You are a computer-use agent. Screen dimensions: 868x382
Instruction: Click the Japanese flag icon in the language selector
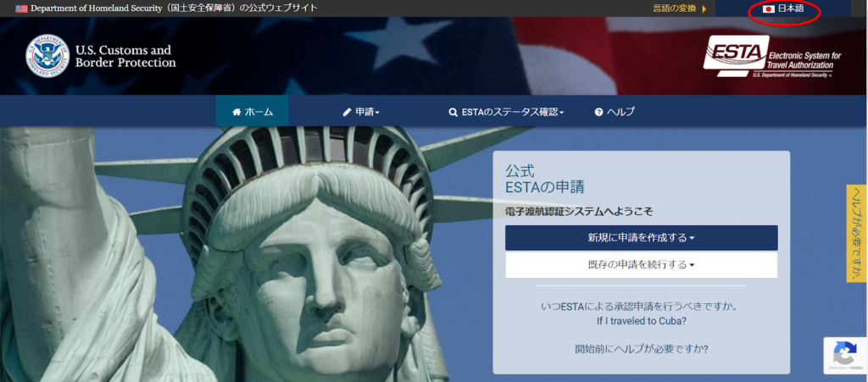[769, 8]
